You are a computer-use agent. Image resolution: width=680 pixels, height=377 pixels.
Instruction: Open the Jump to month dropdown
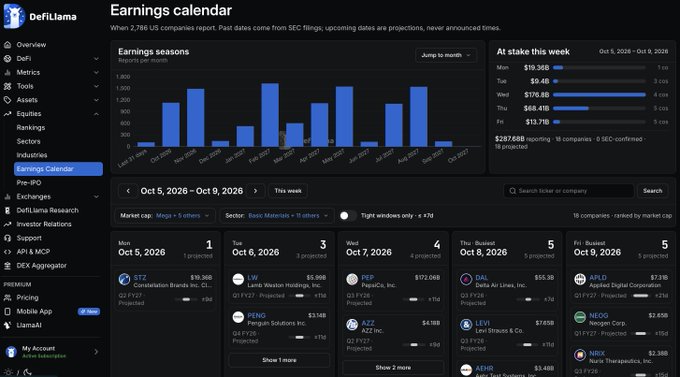pyautogui.click(x=446, y=55)
